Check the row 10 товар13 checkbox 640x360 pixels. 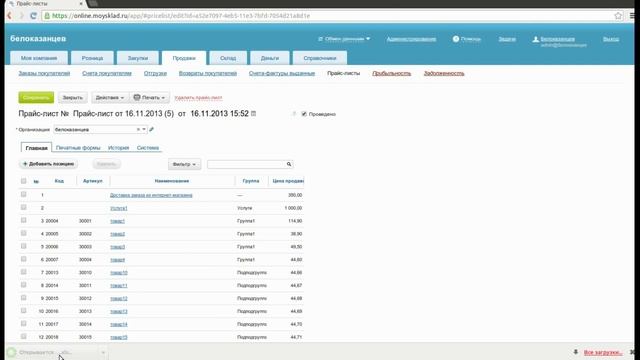(x=24, y=311)
